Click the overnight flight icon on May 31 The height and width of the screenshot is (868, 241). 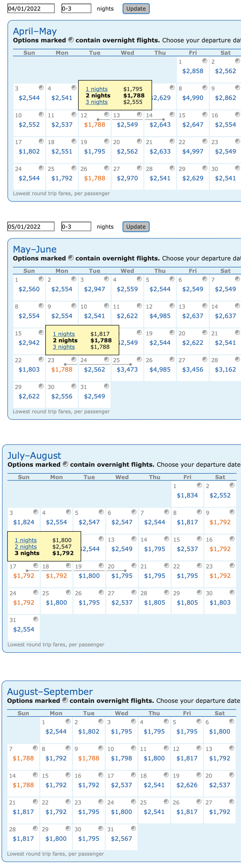click(106, 386)
